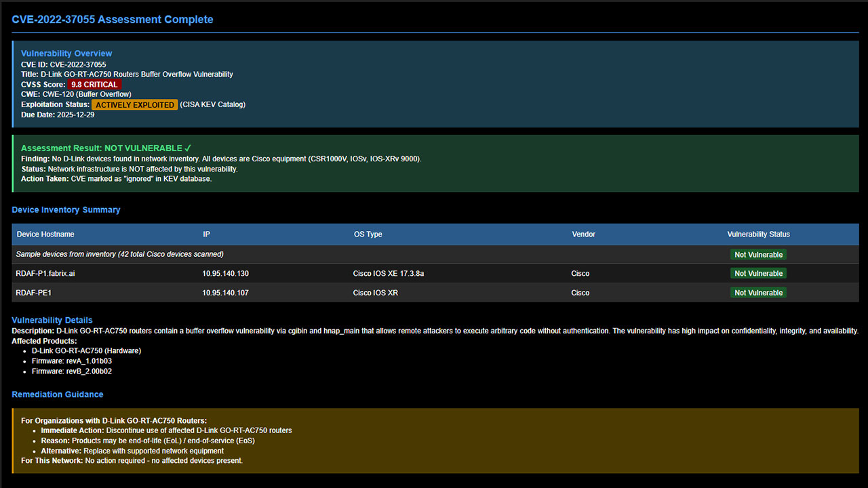Click the Vulnerability Status column header
Image resolution: width=868 pixels, height=488 pixels.
(758, 235)
